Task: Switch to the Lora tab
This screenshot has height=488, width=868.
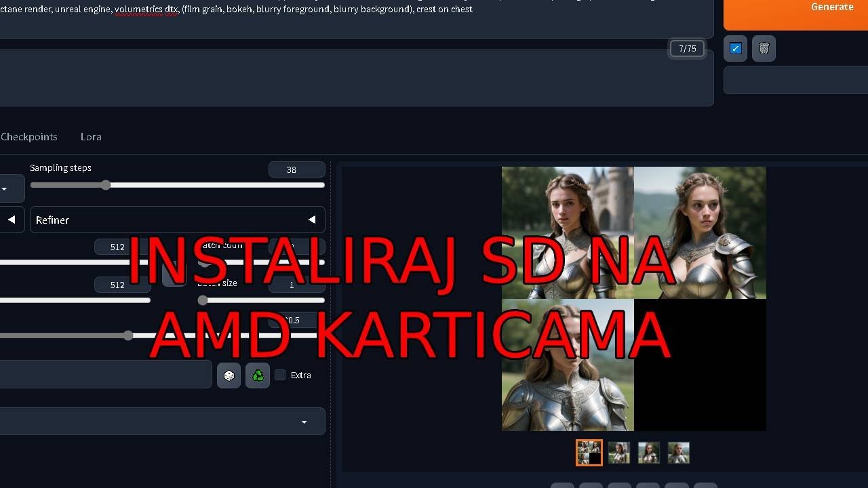Action: 91,137
